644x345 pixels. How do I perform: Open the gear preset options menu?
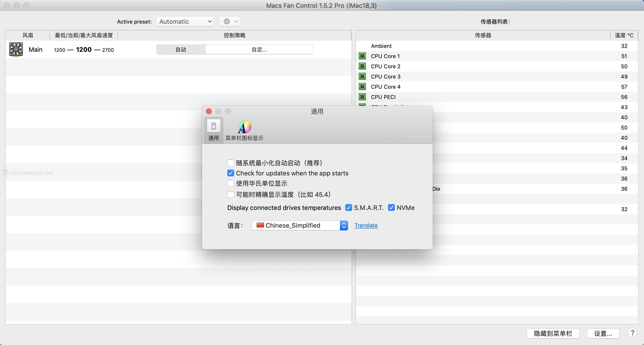(x=230, y=22)
